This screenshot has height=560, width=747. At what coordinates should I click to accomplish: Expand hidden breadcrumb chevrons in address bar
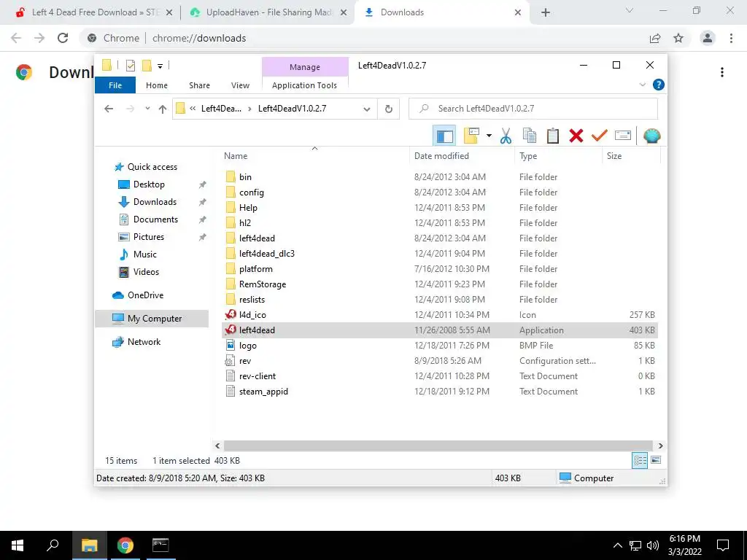point(193,109)
